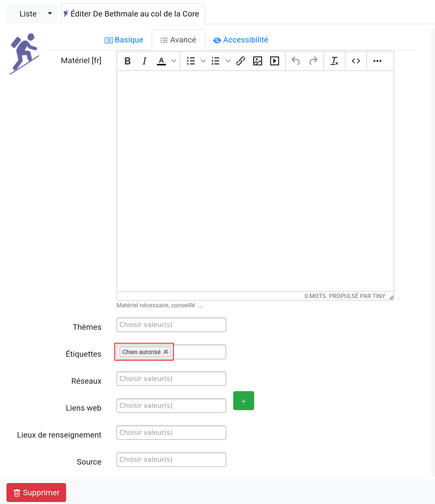Toggle bold formatting in the editor
The height and width of the screenshot is (504, 435).
[x=127, y=61]
